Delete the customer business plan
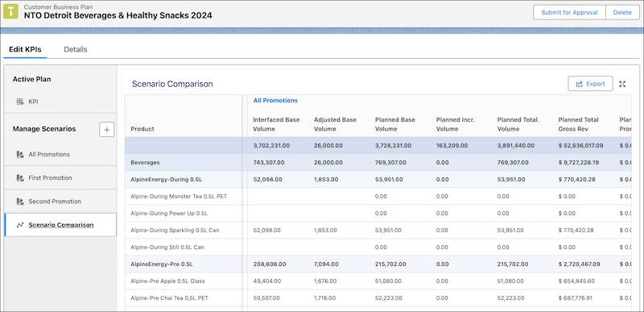644x312 pixels. pyautogui.click(x=622, y=12)
